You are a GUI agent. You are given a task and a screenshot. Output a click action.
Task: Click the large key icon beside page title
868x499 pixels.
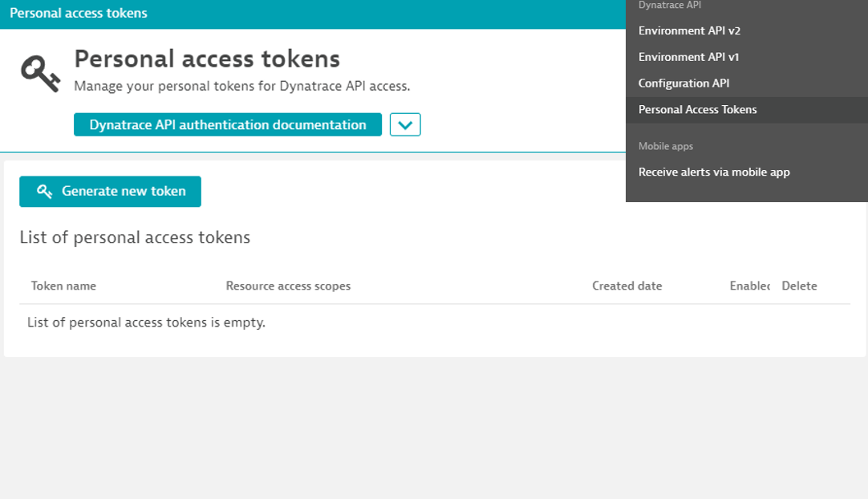point(40,74)
